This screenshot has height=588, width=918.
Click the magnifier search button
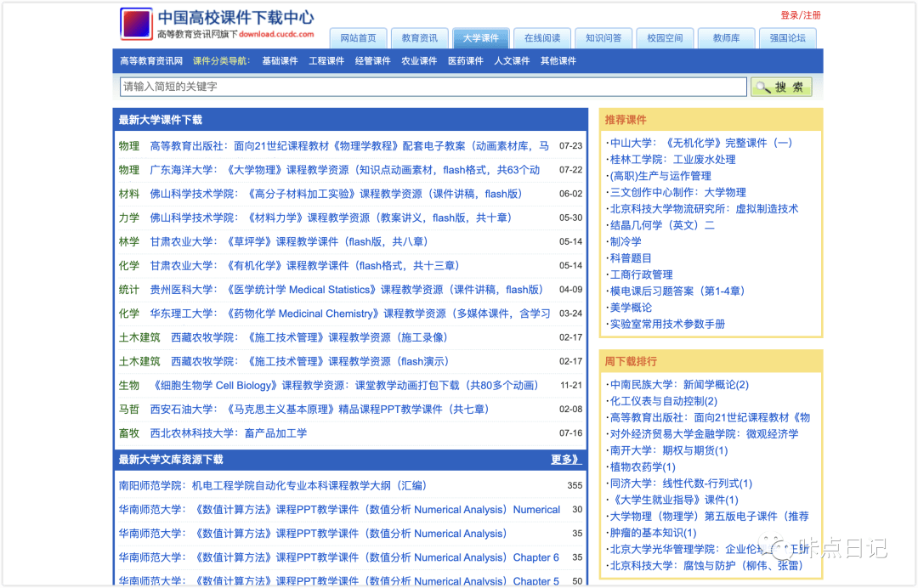point(781,88)
